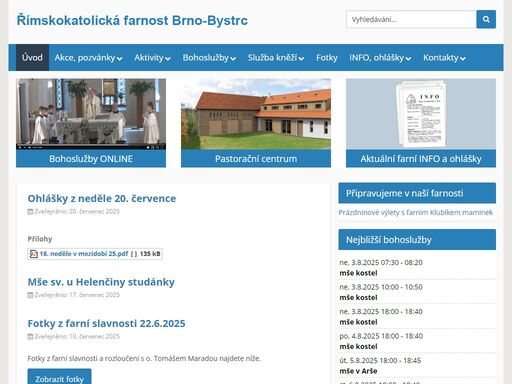Viewport: 512px width, 384px height.
Task: Select the service ne. 3.8.2025 07:30 - 08:20
Action: click(x=381, y=263)
